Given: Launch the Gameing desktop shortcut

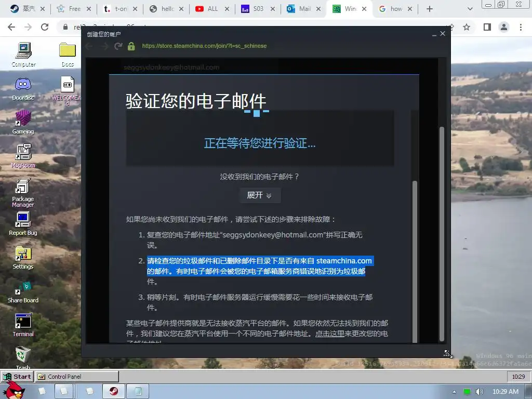Looking at the screenshot, I should pyautogui.click(x=23, y=122).
